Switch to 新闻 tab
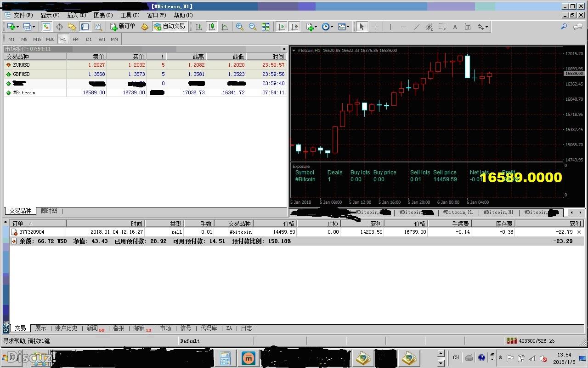 click(x=96, y=328)
